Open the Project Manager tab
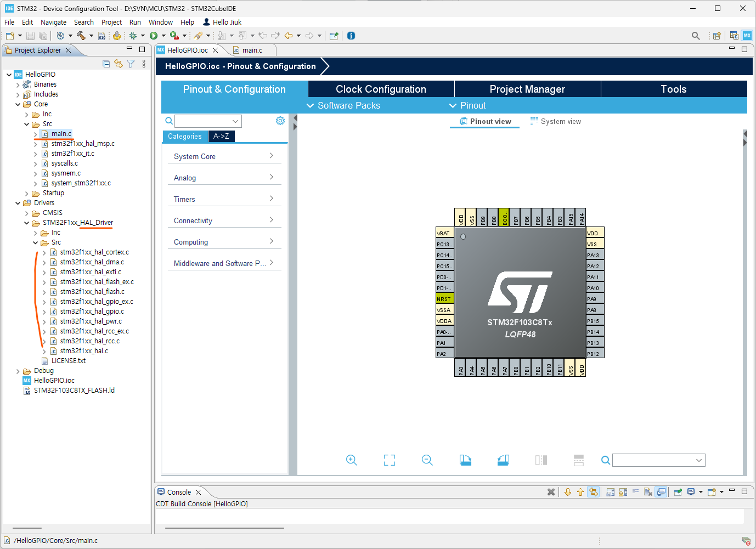Image resolution: width=756 pixels, height=549 pixels. 527,89
